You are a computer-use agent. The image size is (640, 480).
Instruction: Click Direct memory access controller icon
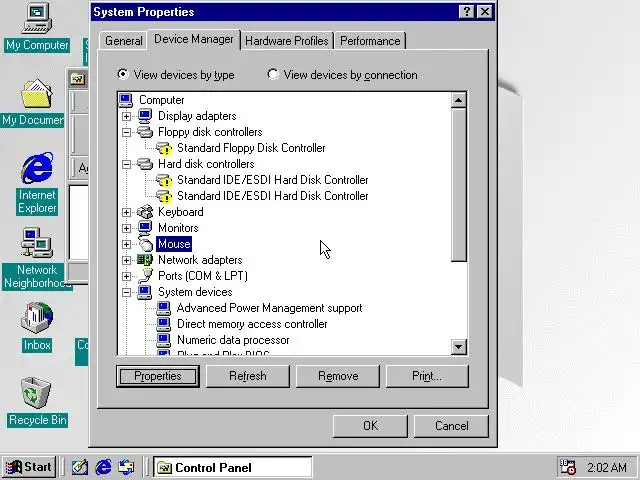click(164, 324)
